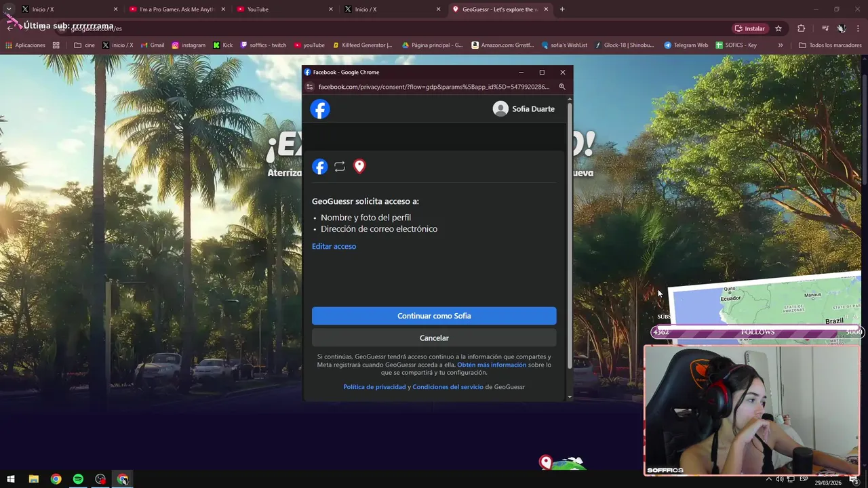
Task: Open the media controls icon in Chrome toolbar
Action: 825,28
